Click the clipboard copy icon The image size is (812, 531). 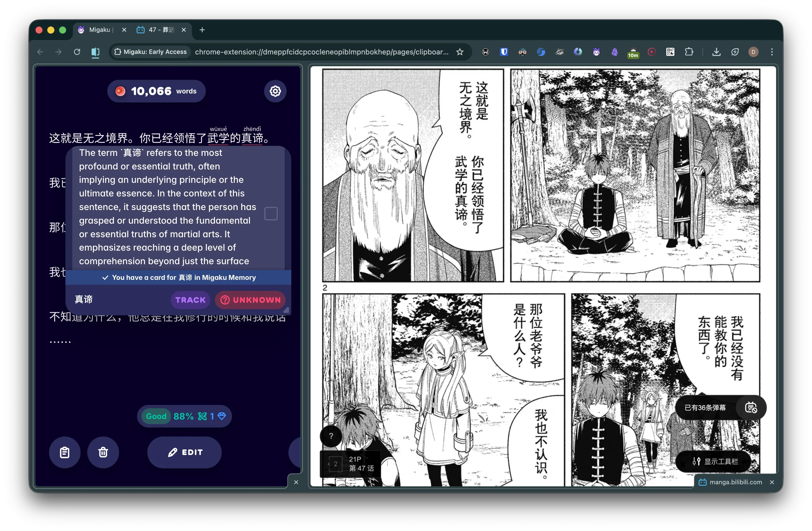pyautogui.click(x=64, y=452)
